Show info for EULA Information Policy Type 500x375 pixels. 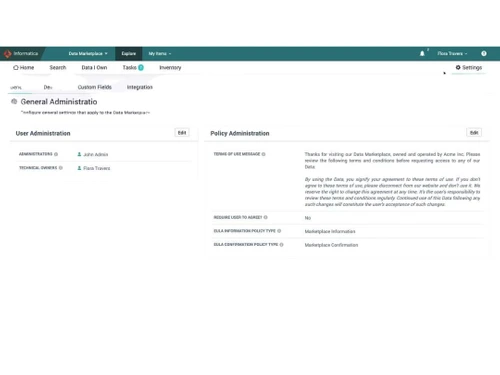279,231
